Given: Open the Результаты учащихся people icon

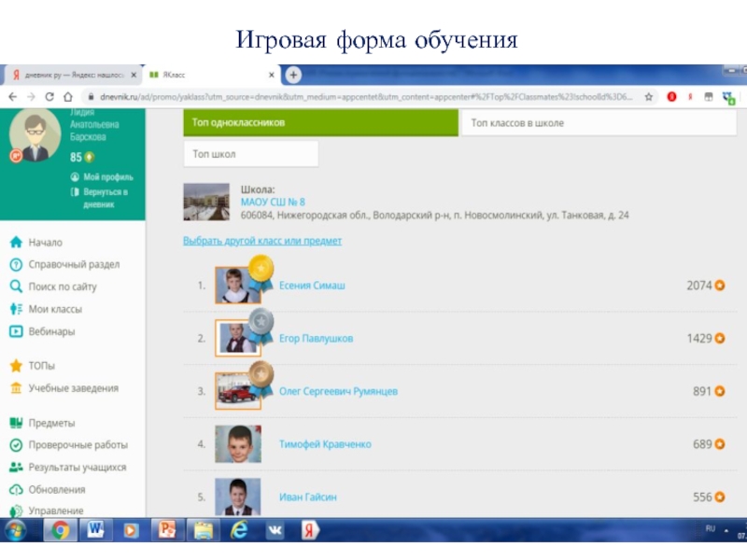Looking at the screenshot, I should (16, 468).
